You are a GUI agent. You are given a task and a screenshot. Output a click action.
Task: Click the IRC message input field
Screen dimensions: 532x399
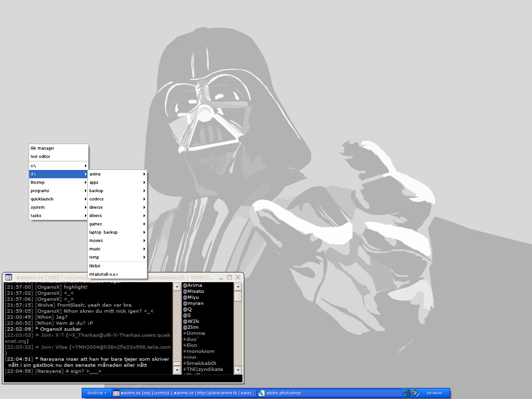click(x=123, y=378)
